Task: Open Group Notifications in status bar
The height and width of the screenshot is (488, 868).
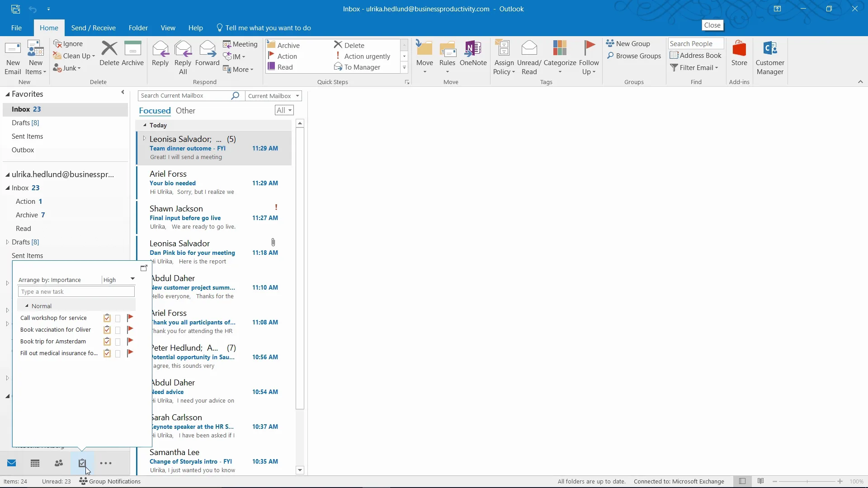Action: click(x=110, y=481)
